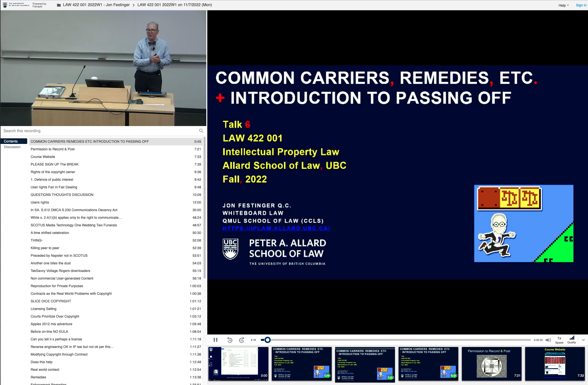
Task: Go to Rights of the copyright owner
Action: pyautogui.click(x=116, y=172)
